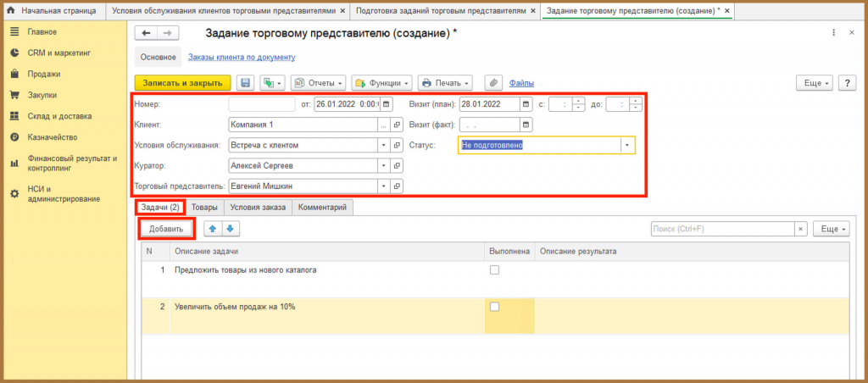This screenshot has width=868, height=383.
Task: Move task row down with arrow
Action: (x=231, y=229)
